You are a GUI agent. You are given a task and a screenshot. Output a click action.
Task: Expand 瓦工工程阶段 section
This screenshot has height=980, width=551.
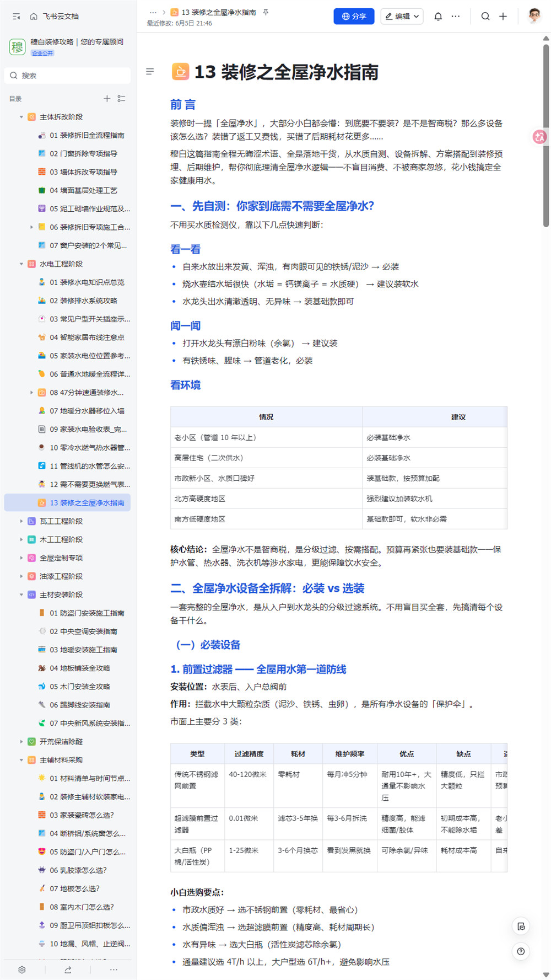[x=21, y=521]
